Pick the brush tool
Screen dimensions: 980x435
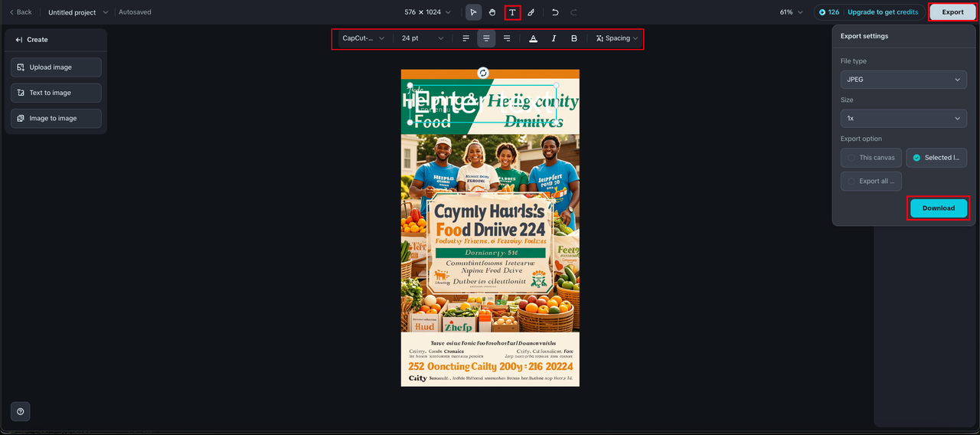[531, 12]
